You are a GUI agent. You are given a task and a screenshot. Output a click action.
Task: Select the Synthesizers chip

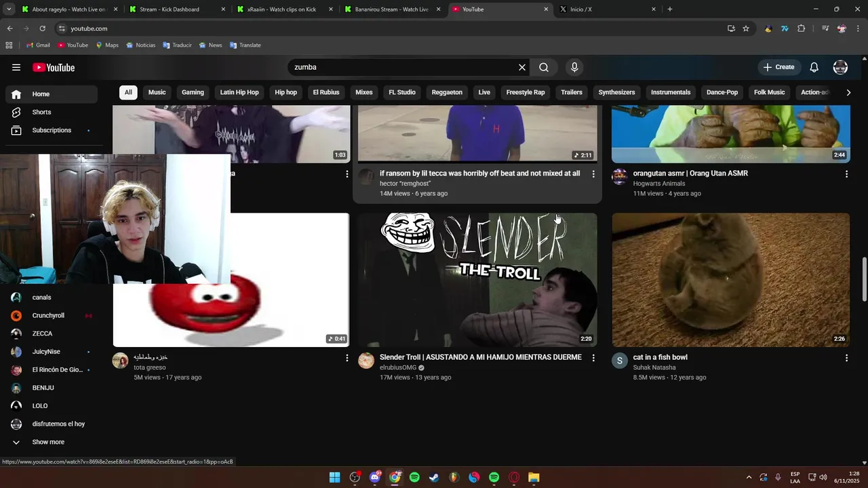coord(616,92)
